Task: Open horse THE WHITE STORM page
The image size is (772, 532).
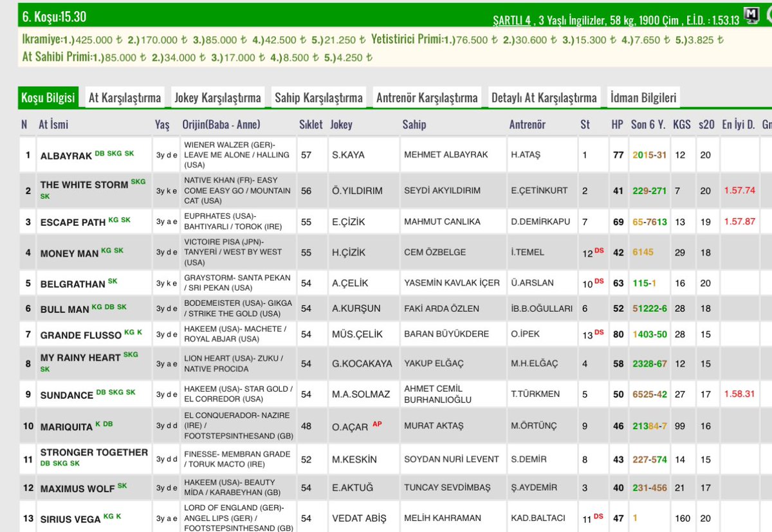Action: (84, 185)
